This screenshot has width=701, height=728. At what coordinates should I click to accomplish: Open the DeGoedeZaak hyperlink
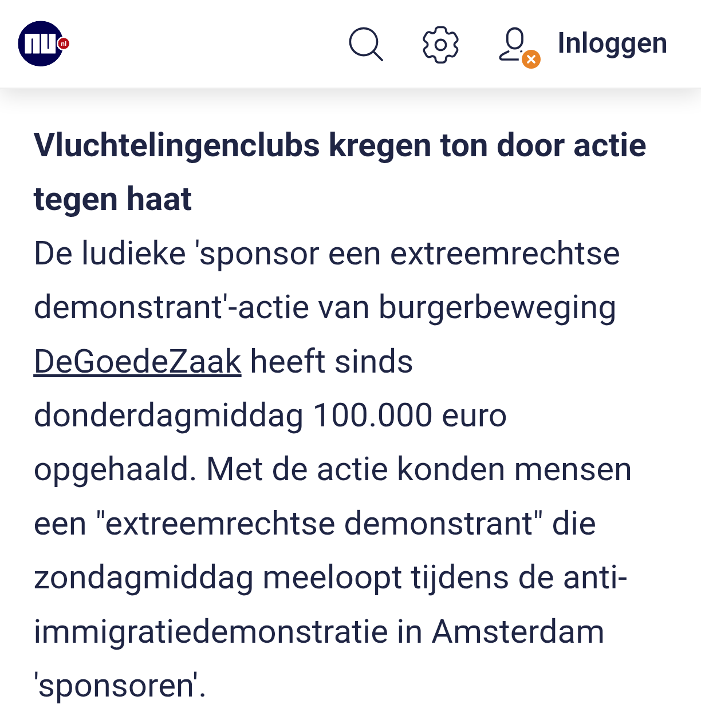137,362
